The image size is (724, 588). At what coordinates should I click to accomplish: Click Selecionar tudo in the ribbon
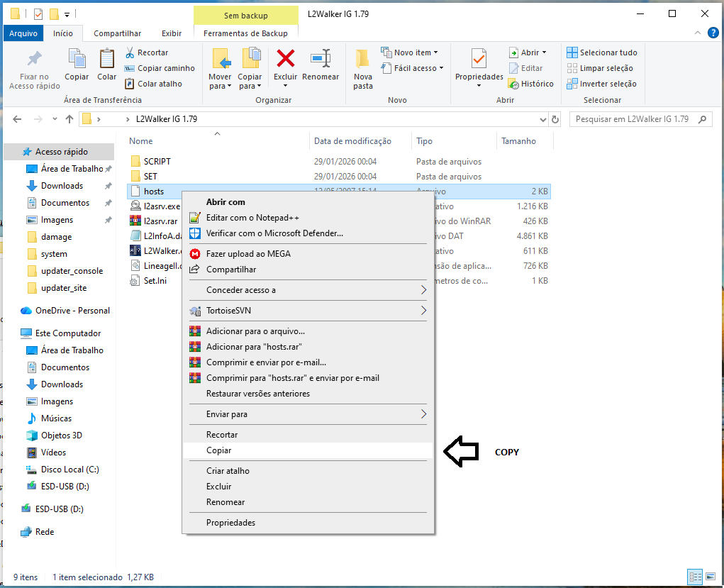click(x=602, y=52)
